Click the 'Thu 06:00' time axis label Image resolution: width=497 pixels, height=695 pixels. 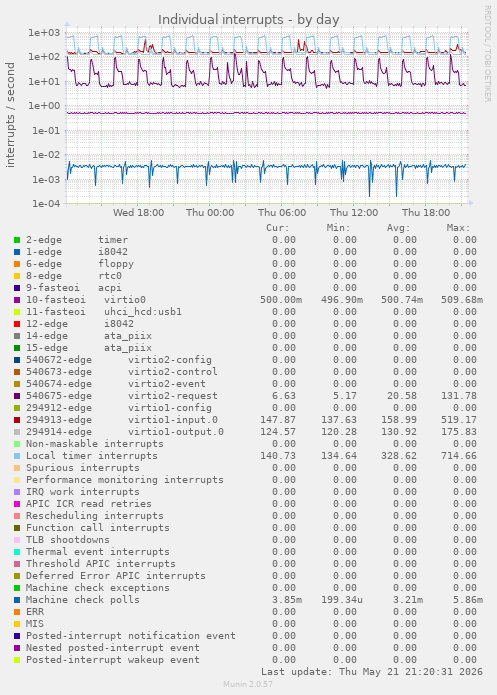pos(282,213)
